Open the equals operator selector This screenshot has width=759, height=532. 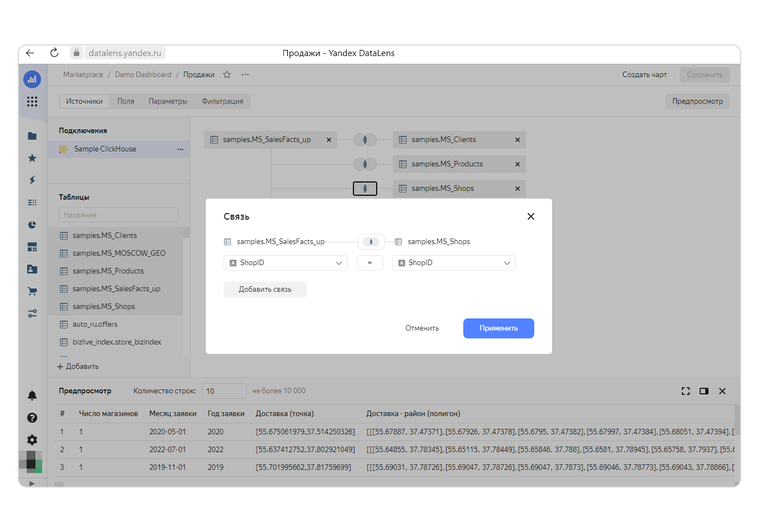pos(370,263)
